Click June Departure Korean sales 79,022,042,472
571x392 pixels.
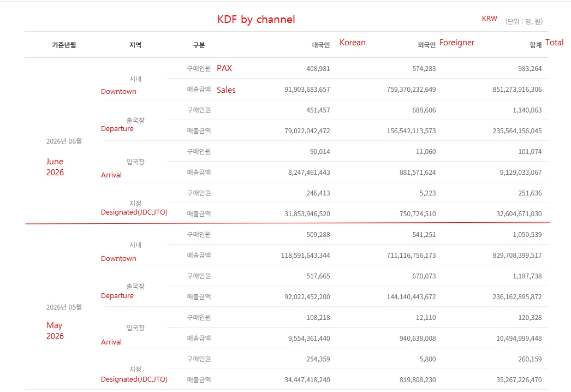(307, 131)
